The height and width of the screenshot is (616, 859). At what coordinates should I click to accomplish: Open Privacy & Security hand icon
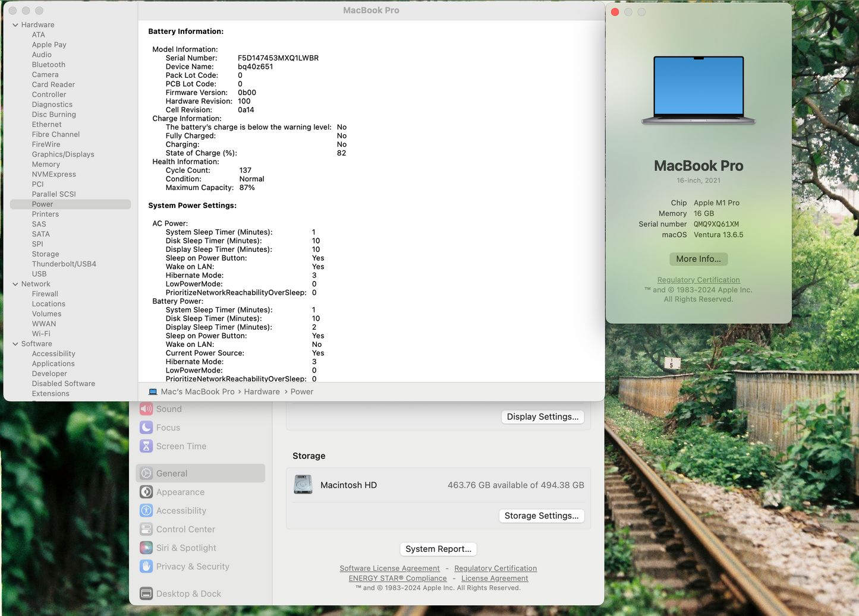point(146,567)
